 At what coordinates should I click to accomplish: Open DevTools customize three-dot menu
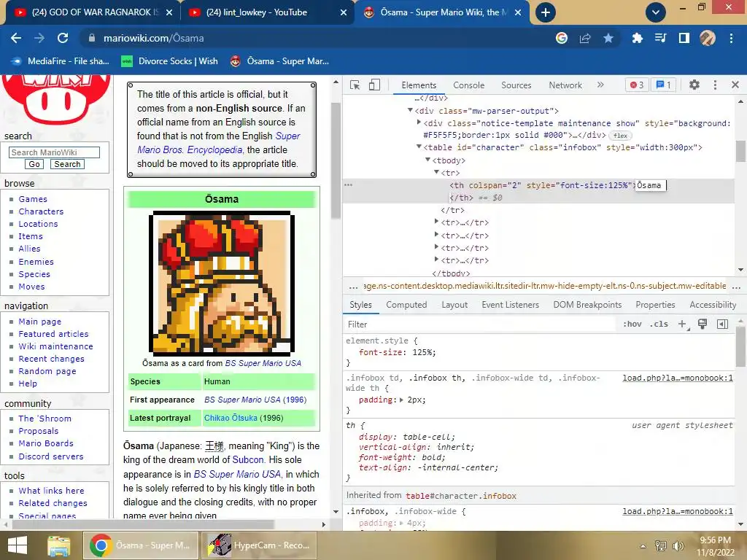coord(715,85)
